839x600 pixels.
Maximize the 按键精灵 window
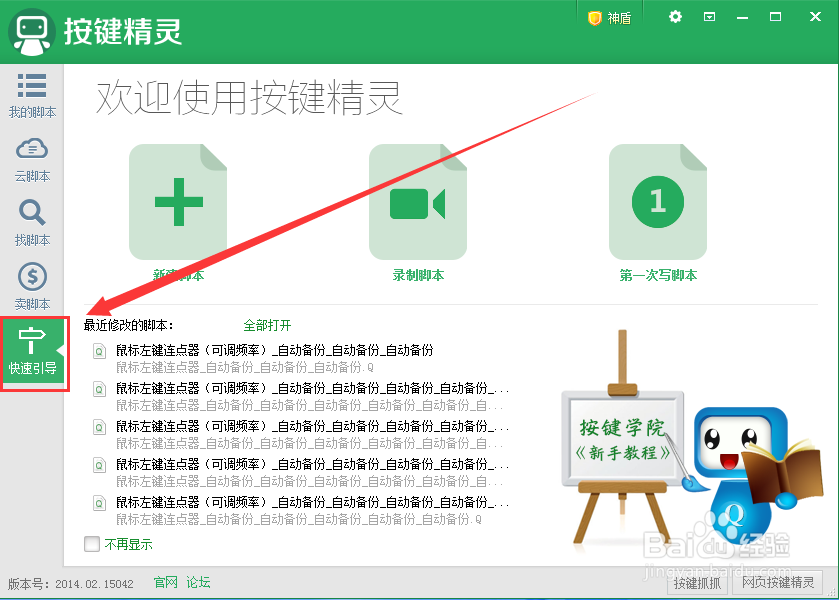click(x=775, y=17)
